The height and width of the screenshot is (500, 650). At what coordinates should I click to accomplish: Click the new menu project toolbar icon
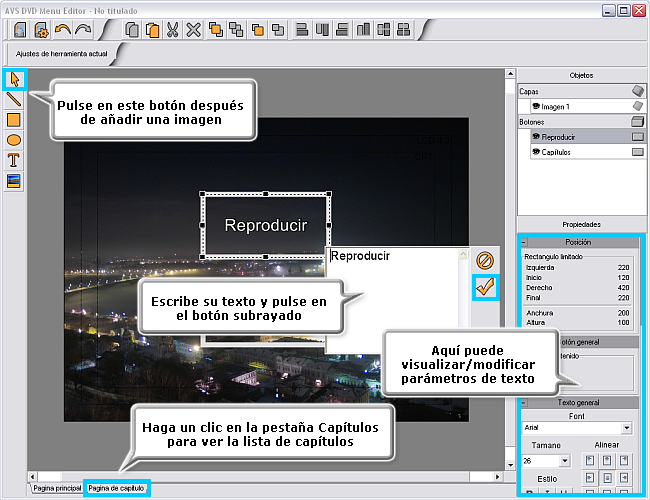point(20,30)
